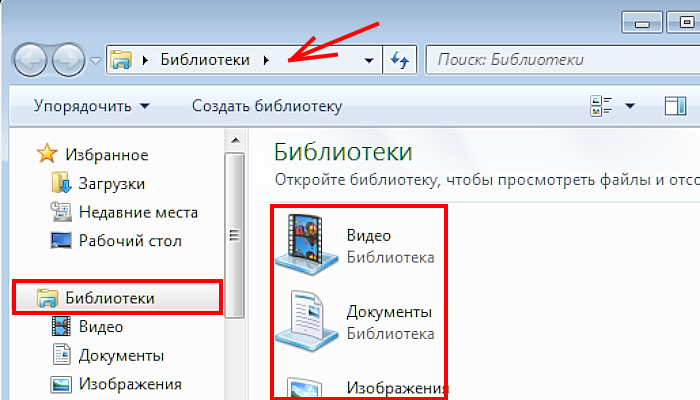
Task: Open Рабочий стол in navigation pane
Action: (130, 241)
